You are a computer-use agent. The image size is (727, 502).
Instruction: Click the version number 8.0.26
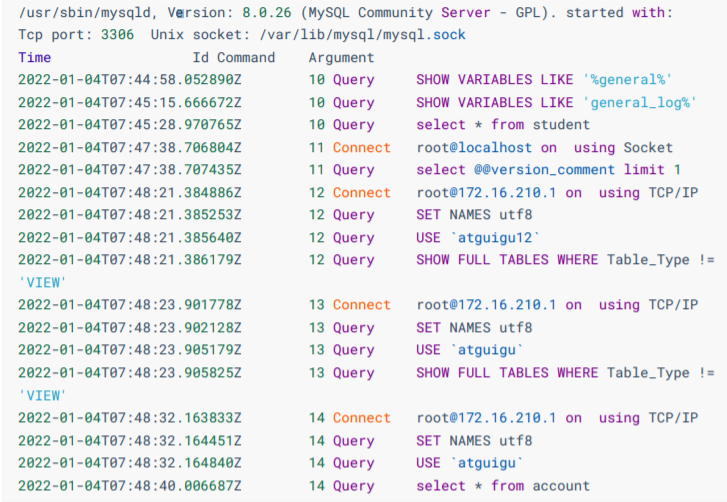267,13
